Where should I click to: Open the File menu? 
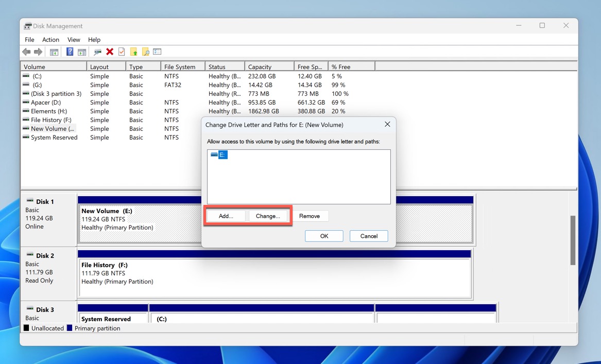tap(29, 40)
